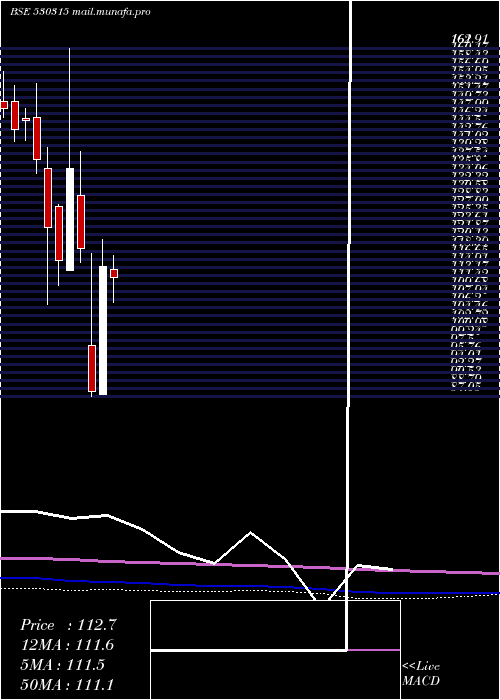The image size is (500, 700).
Task: Click the '<<Live MACD' label
Action: pyautogui.click(x=421, y=674)
